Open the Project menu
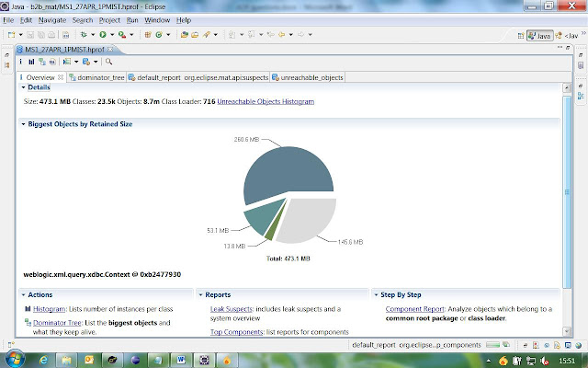Image resolution: width=588 pixels, height=368 pixels. (x=109, y=20)
